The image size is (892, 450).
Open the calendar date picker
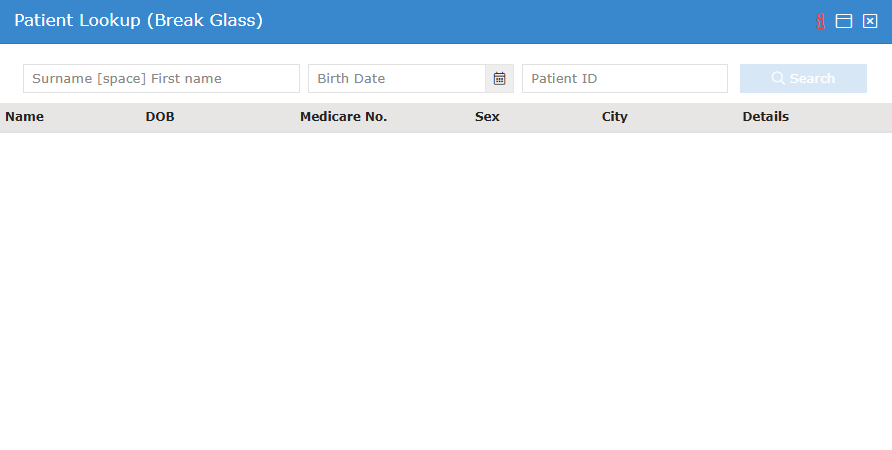(x=499, y=79)
